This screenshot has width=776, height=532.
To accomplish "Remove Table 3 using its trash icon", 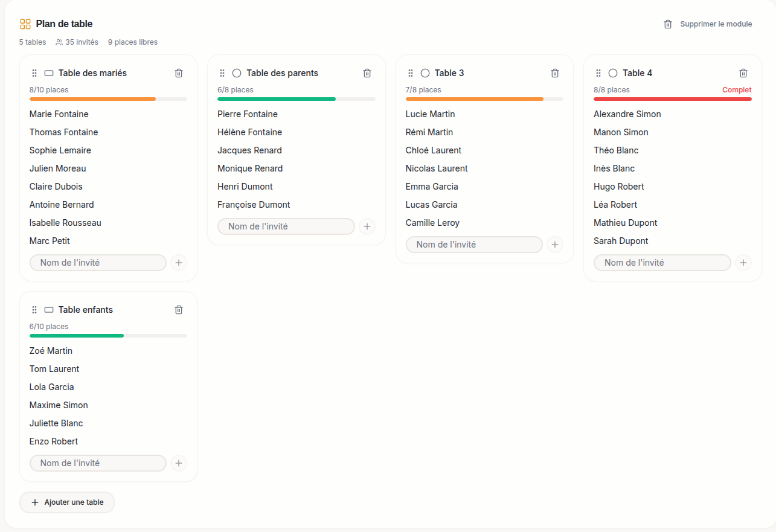I will [x=555, y=73].
